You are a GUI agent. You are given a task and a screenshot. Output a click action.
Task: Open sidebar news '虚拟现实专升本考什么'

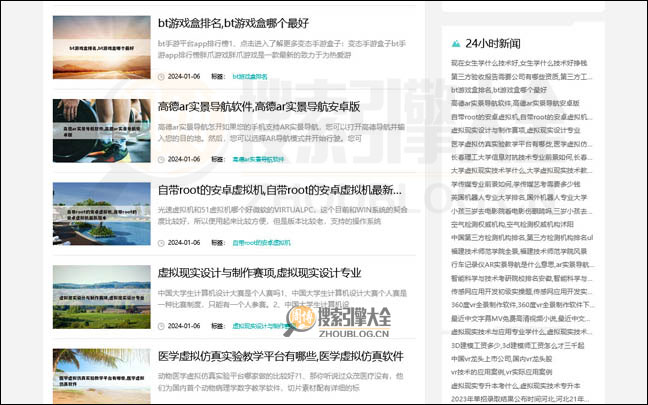point(515,386)
